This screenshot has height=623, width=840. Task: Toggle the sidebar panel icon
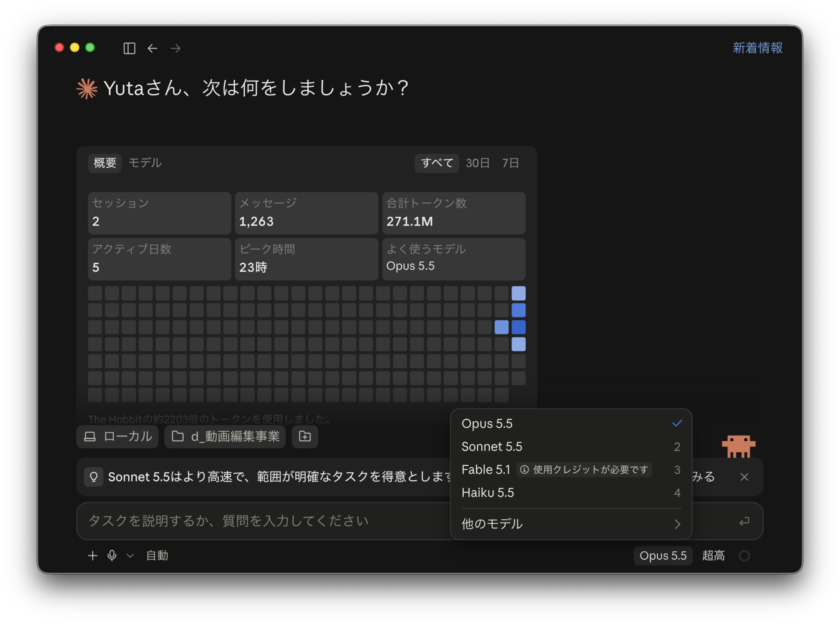click(x=129, y=48)
